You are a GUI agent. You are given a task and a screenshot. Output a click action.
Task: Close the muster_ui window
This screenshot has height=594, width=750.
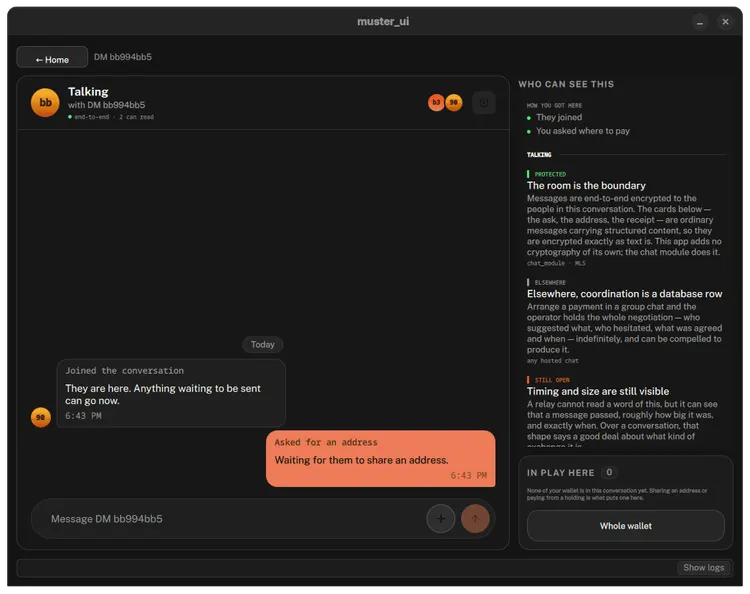725,22
